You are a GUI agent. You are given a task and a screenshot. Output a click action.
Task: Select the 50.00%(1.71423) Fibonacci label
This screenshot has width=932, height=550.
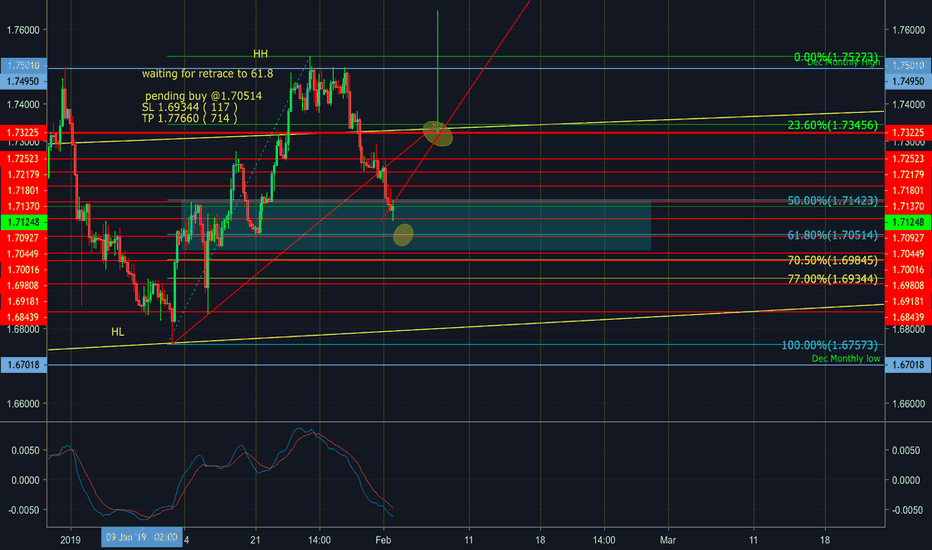[833, 200]
